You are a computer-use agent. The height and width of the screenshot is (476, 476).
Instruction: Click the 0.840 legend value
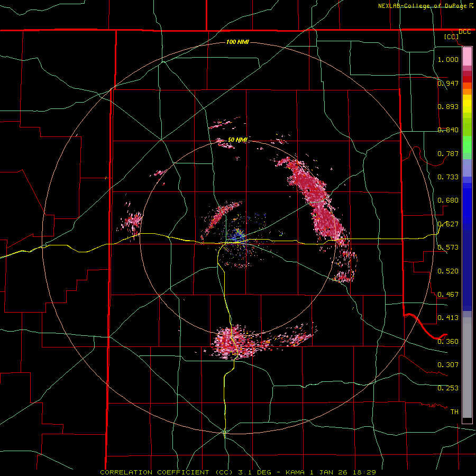[448, 130]
